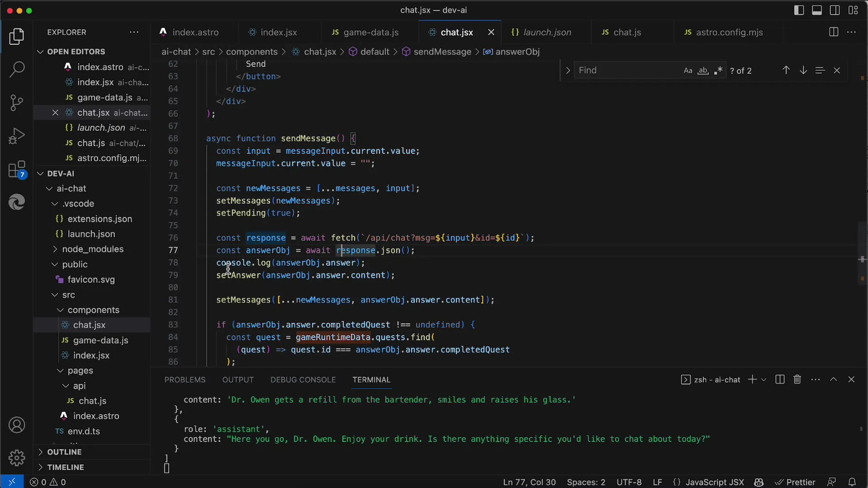This screenshot has width=868, height=488.
Task: Change language mode JavaScript JSX
Action: pyautogui.click(x=715, y=482)
